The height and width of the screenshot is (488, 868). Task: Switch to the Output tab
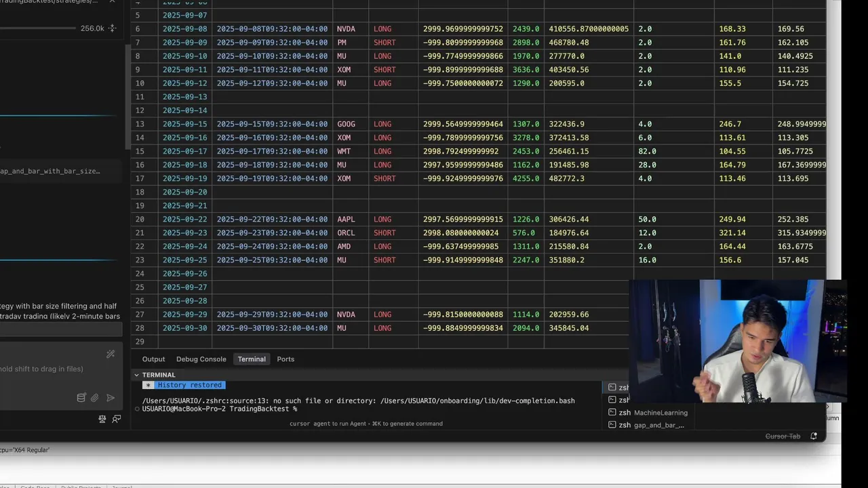point(153,359)
